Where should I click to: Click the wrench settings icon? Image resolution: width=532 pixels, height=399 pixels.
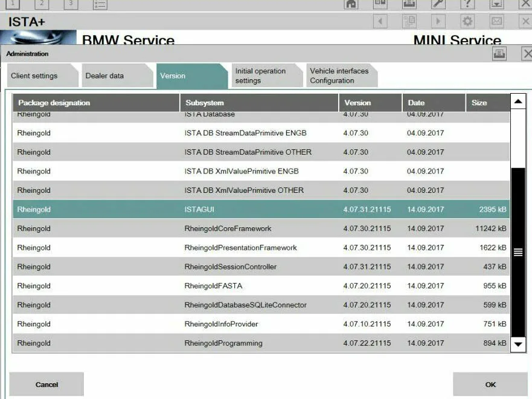[438, 4]
